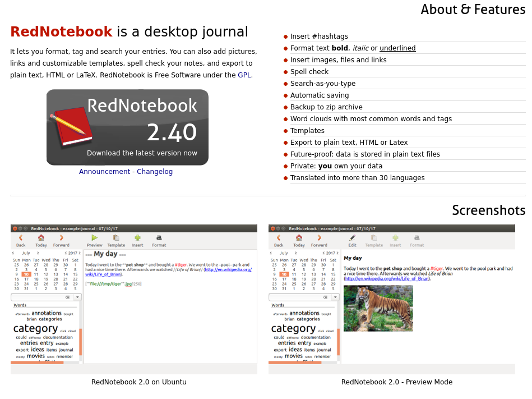The image size is (532, 399).
Task: Click 'Export to plain text, HTML or Latex'
Action: pos(349,143)
